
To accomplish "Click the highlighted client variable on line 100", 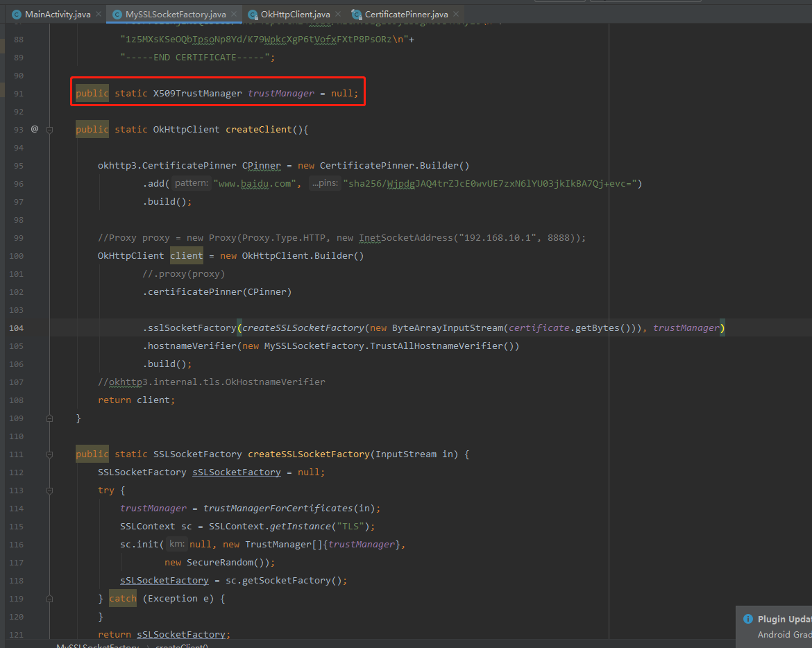I will tap(187, 256).
